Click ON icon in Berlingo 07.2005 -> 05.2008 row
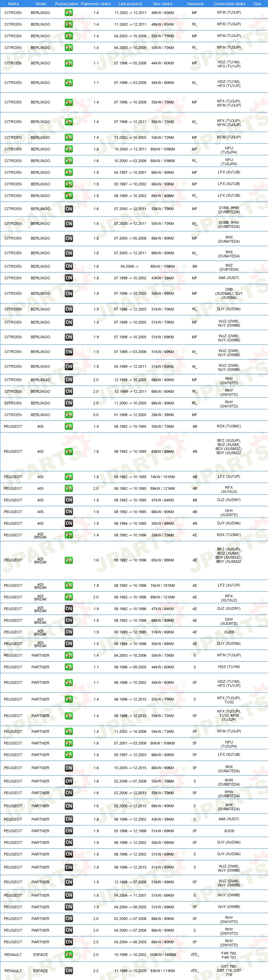The width and height of the screenshot is (268, 980). tap(69, 239)
